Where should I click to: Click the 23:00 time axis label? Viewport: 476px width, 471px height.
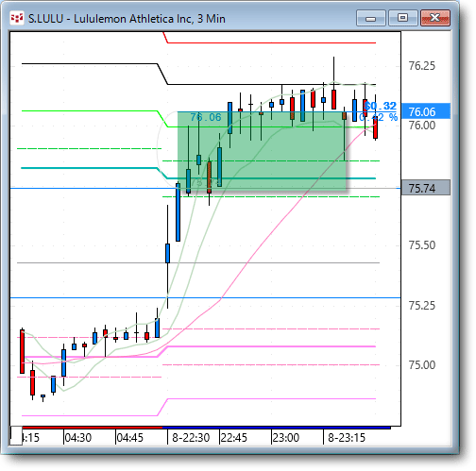[285, 438]
